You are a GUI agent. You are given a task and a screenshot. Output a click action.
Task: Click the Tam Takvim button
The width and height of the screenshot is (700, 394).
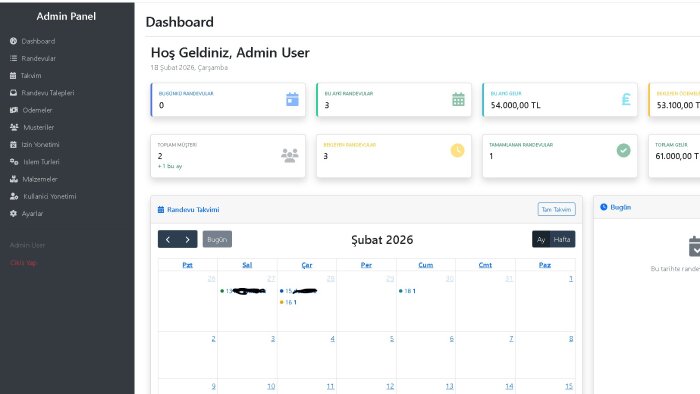pos(556,209)
